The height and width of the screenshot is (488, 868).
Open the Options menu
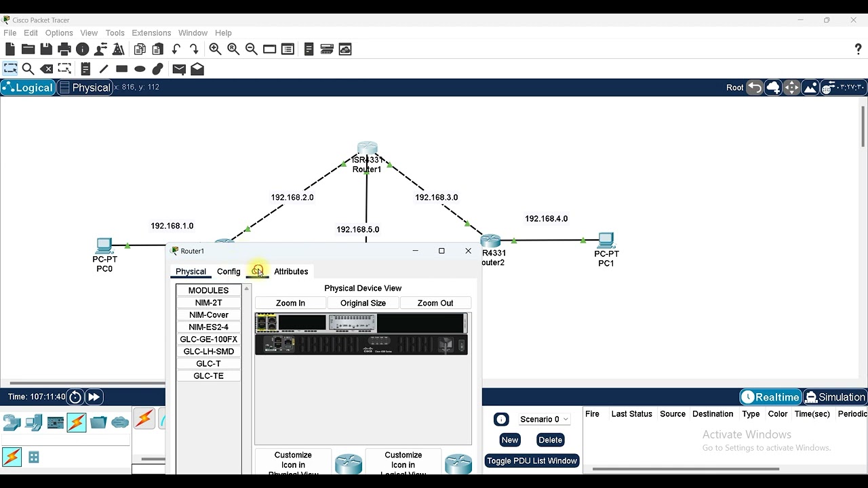pyautogui.click(x=59, y=33)
